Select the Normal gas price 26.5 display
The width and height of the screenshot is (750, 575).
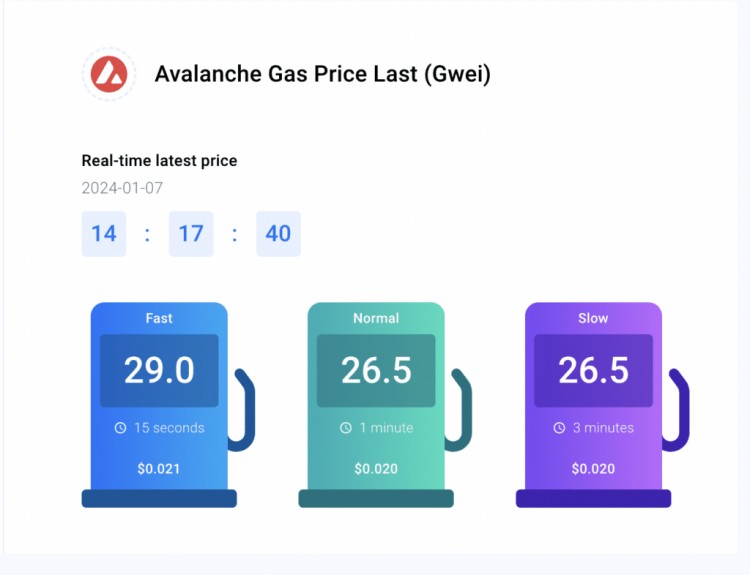point(376,371)
